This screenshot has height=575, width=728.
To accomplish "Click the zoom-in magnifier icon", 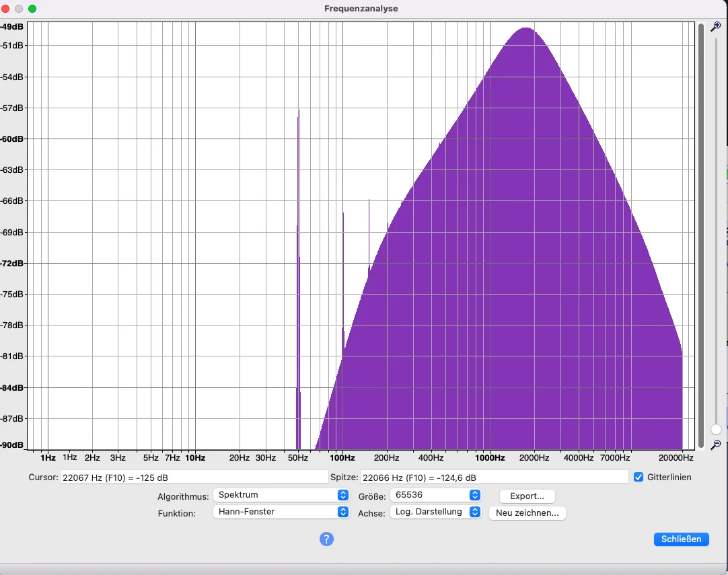I will (716, 27).
